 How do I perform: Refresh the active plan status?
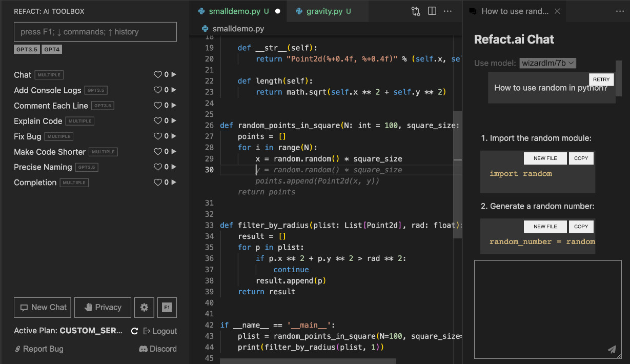[x=134, y=331]
